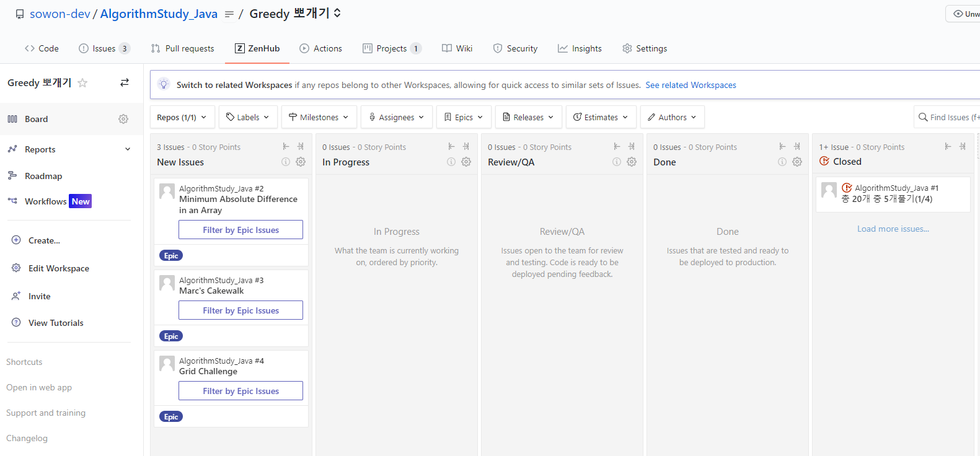Collapse the New Issues pipeline
The width and height of the screenshot is (980, 456).
(x=286, y=146)
